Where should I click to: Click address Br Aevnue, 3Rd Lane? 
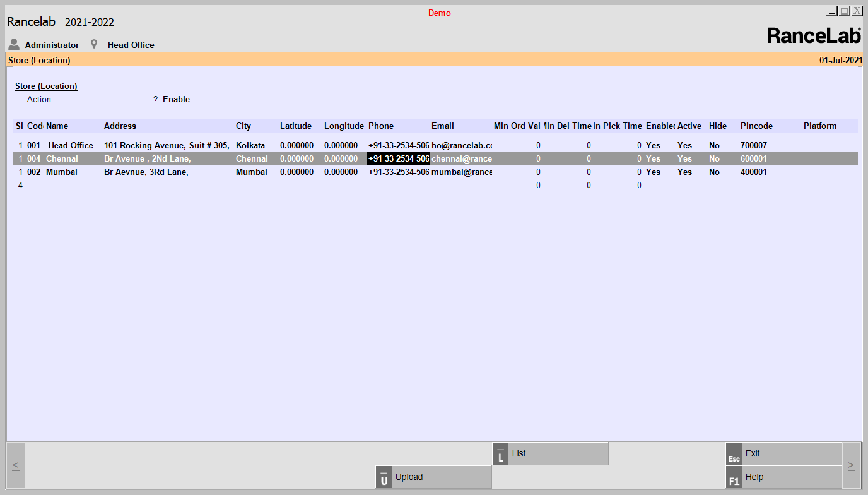(x=146, y=172)
